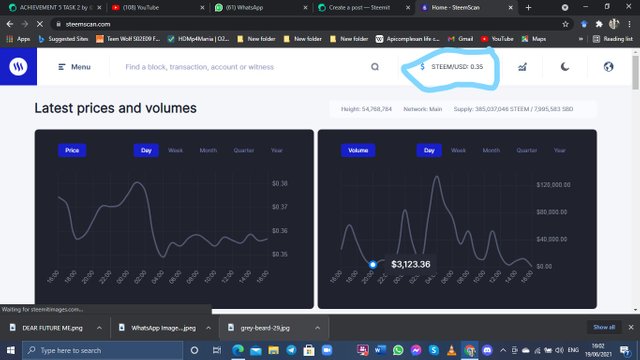The height and width of the screenshot is (360, 640).
Task: Expand hidden bookmarks chevron
Action: click(580, 39)
